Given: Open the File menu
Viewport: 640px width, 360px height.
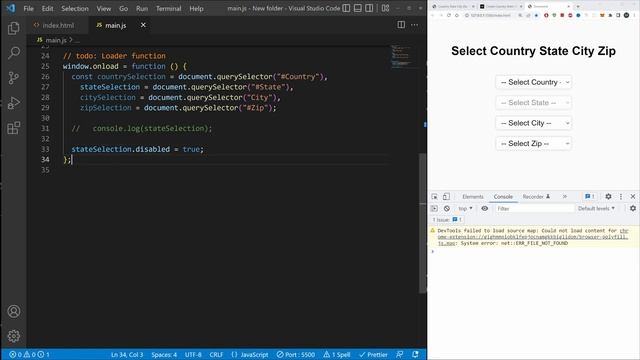Looking at the screenshot, I should pyautogui.click(x=29, y=9).
